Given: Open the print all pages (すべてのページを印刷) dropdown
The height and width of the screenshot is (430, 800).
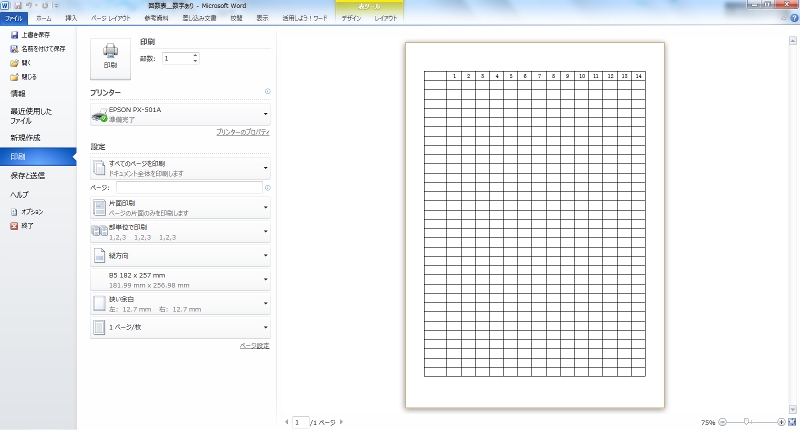Looking at the screenshot, I should pyautogui.click(x=180, y=168).
